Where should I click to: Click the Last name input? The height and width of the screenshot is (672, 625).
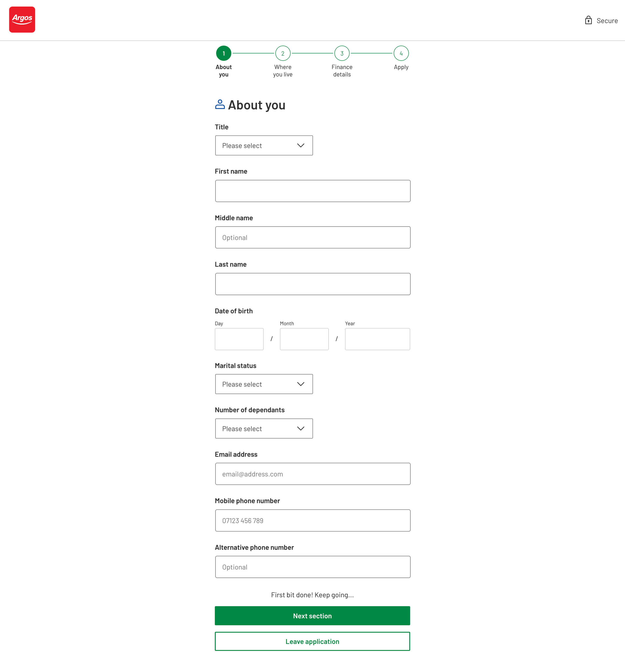pos(312,284)
